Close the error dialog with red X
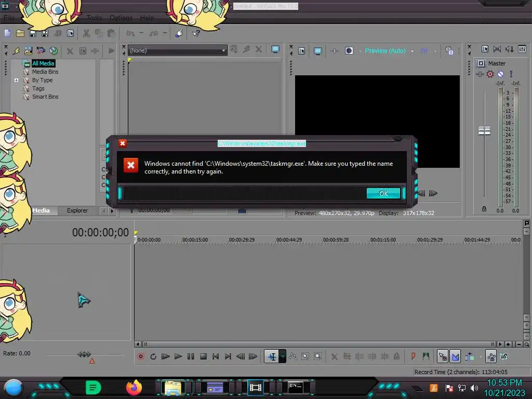 tap(123, 143)
